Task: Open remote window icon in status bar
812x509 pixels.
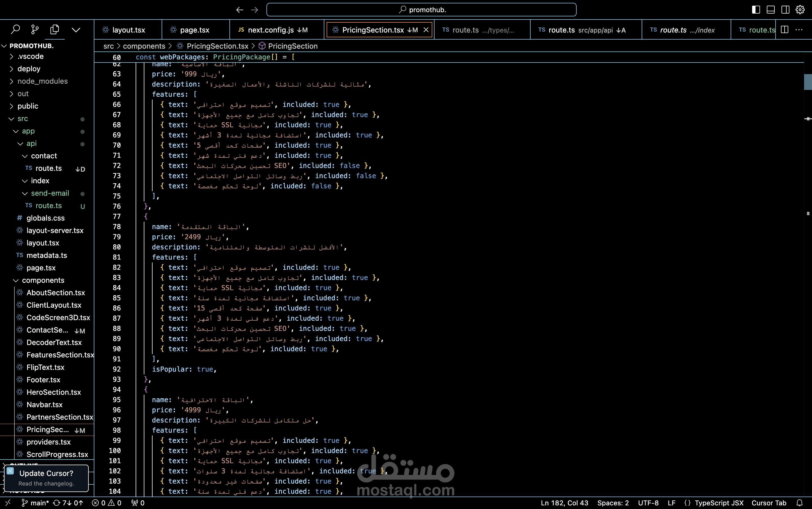Action: [8, 503]
